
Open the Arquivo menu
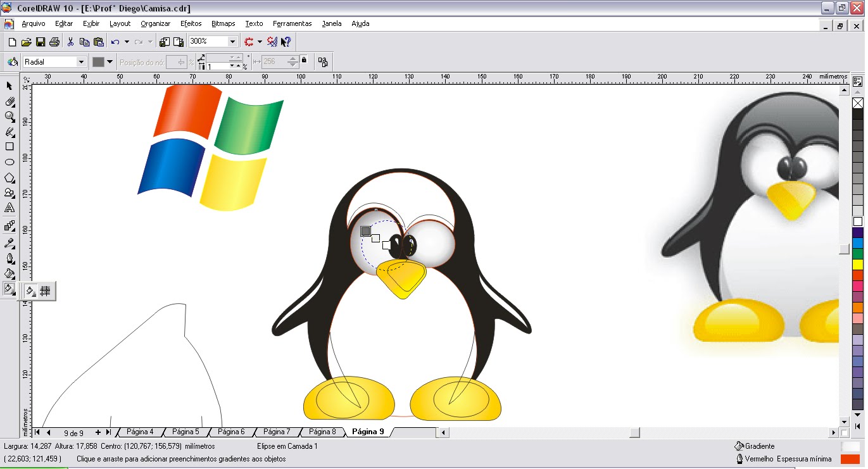pyautogui.click(x=34, y=23)
